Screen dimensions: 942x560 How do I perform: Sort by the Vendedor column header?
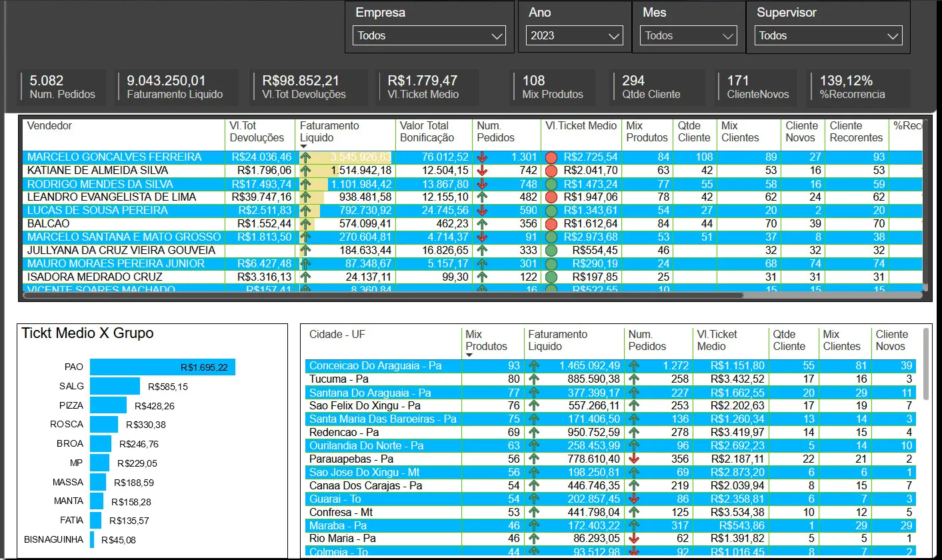[50, 126]
